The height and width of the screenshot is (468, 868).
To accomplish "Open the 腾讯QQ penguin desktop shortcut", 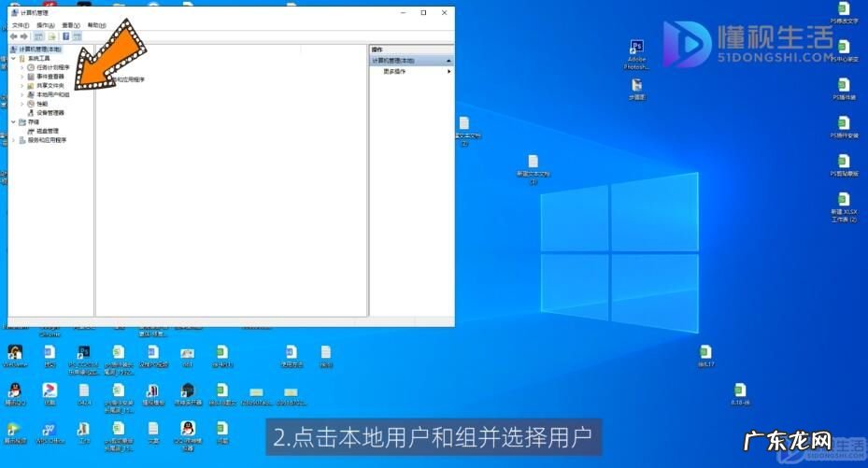I will pyautogui.click(x=15, y=395).
